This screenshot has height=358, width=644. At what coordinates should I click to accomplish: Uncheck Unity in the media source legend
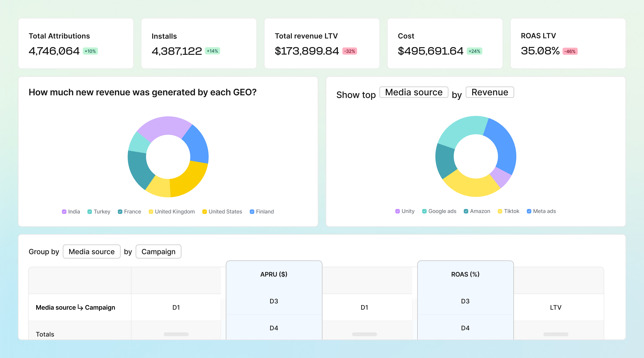click(x=397, y=211)
